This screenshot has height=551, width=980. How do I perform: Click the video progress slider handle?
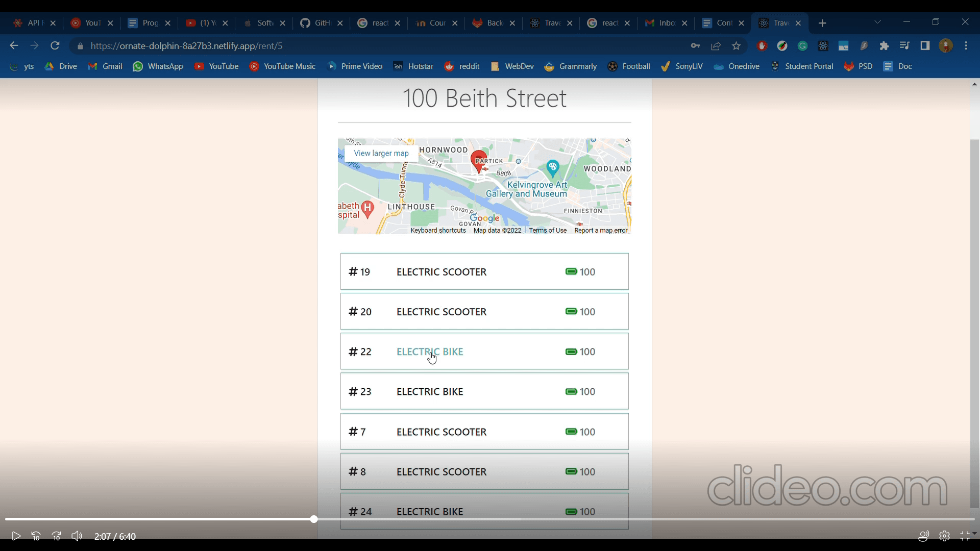coord(314,519)
